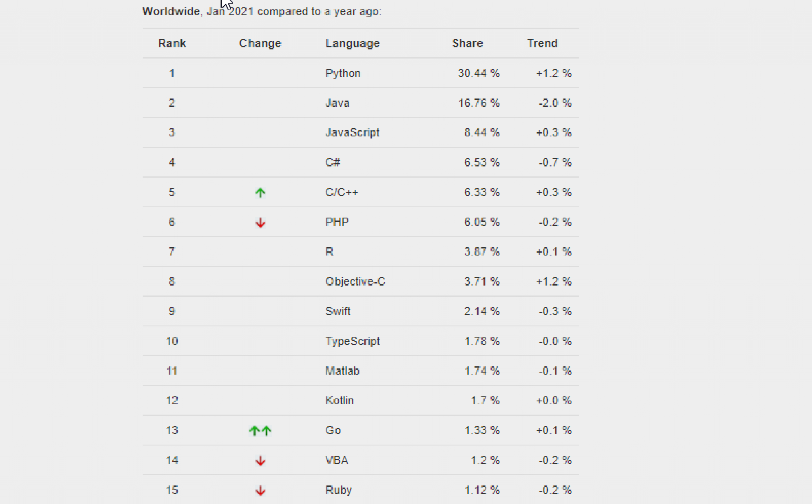The width and height of the screenshot is (812, 504).
Task: Select the JavaScript language entry
Action: point(352,132)
